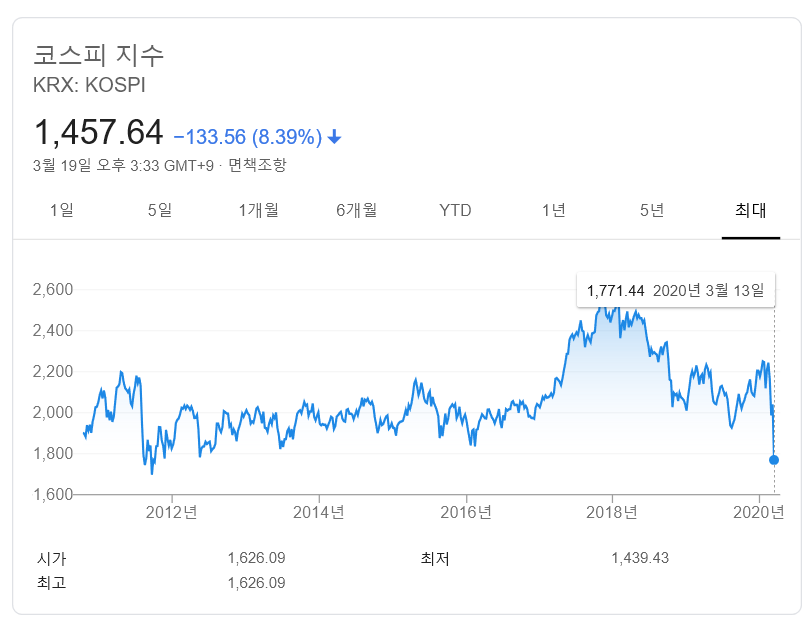Switch to the 1일 time range tab
This screenshot has width=806, height=622.
coord(64,211)
